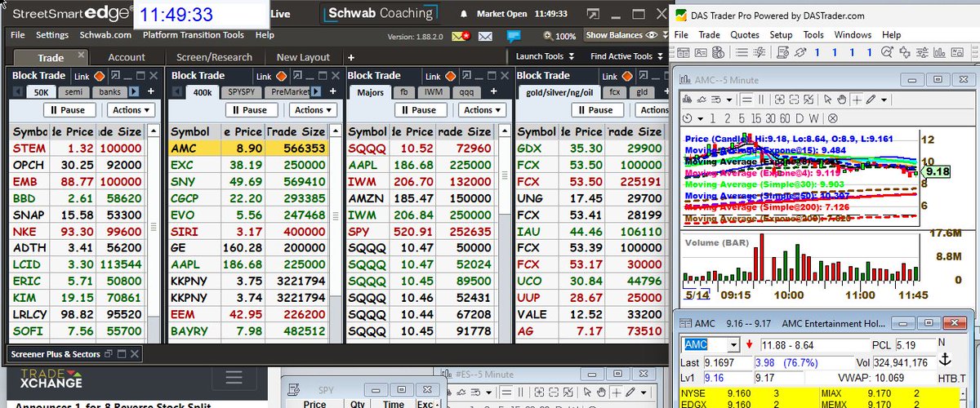Open the pencil tool dropdown arrow
980x408 pixels.
click(884, 100)
